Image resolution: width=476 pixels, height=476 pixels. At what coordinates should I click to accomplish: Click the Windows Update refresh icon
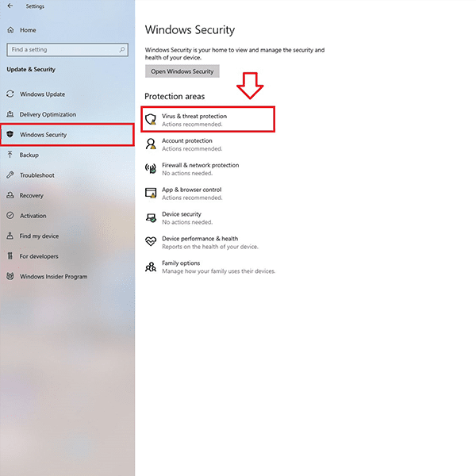[x=10, y=94]
